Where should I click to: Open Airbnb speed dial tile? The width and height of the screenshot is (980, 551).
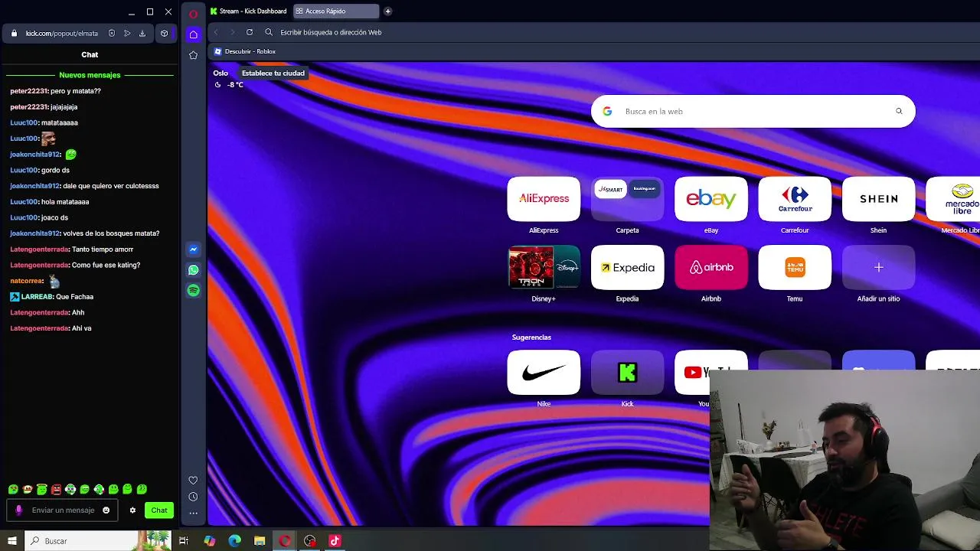pos(711,268)
